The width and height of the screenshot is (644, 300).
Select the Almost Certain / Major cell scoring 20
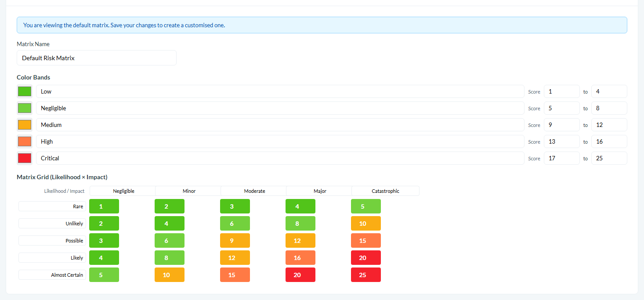300,275
